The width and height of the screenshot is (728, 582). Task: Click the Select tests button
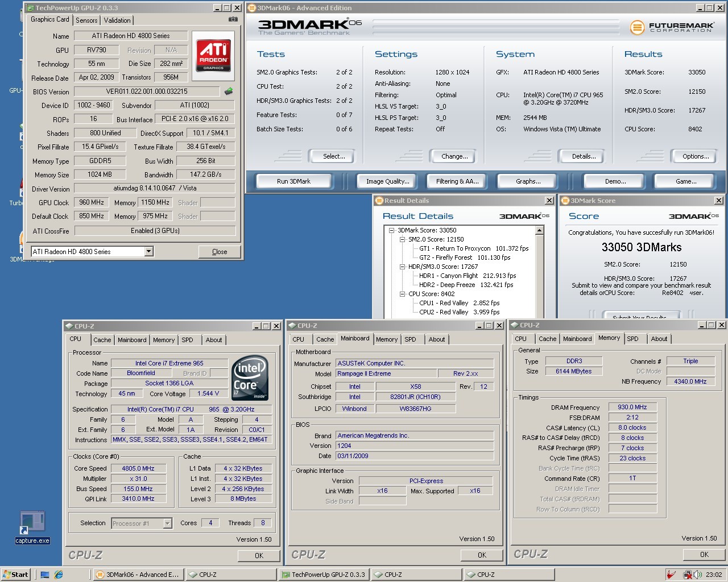coord(334,156)
